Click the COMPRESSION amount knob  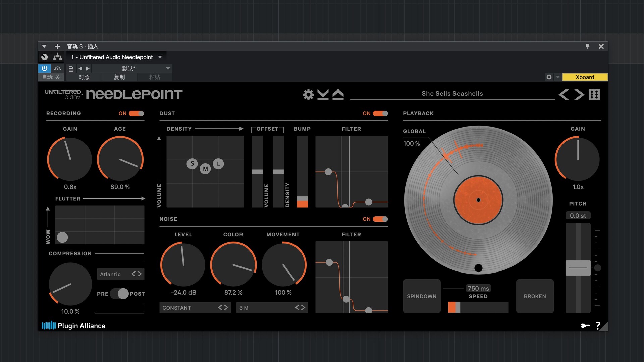tap(70, 284)
